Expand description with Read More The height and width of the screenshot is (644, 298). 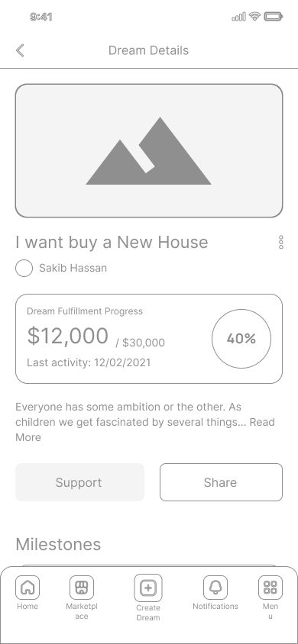(145, 430)
